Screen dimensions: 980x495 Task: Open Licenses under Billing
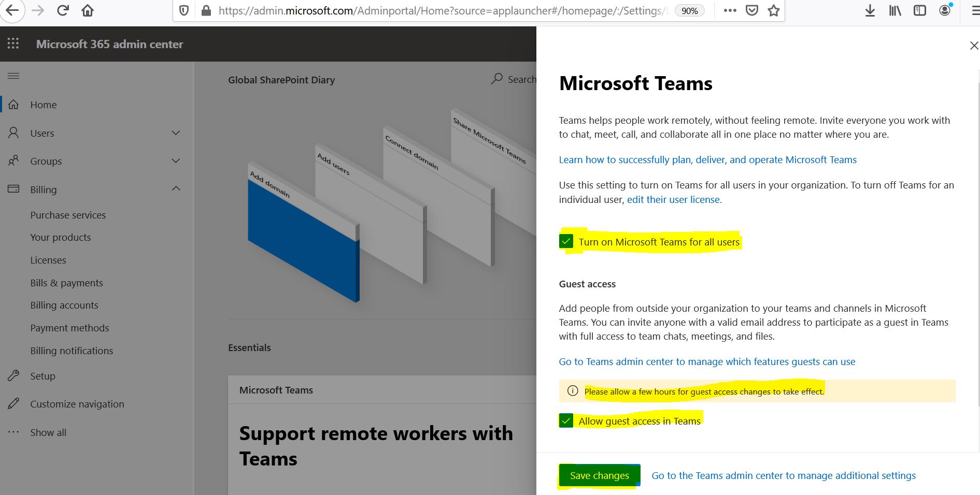[x=48, y=260]
